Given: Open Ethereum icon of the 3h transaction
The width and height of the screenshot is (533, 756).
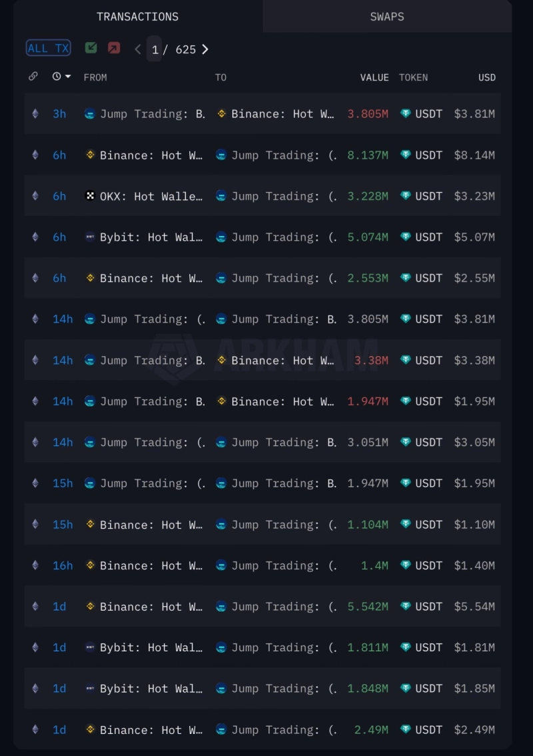Looking at the screenshot, I should tap(35, 114).
